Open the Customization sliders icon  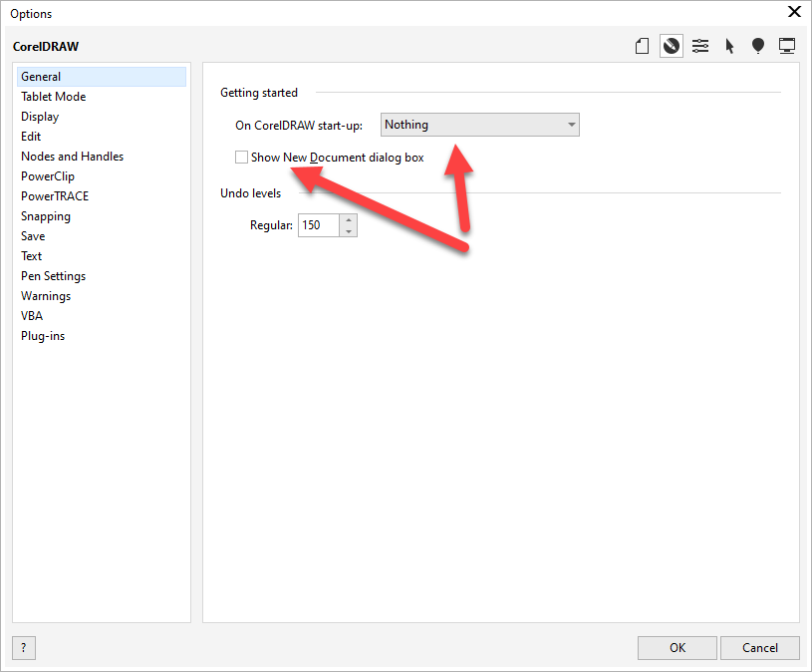[x=700, y=46]
